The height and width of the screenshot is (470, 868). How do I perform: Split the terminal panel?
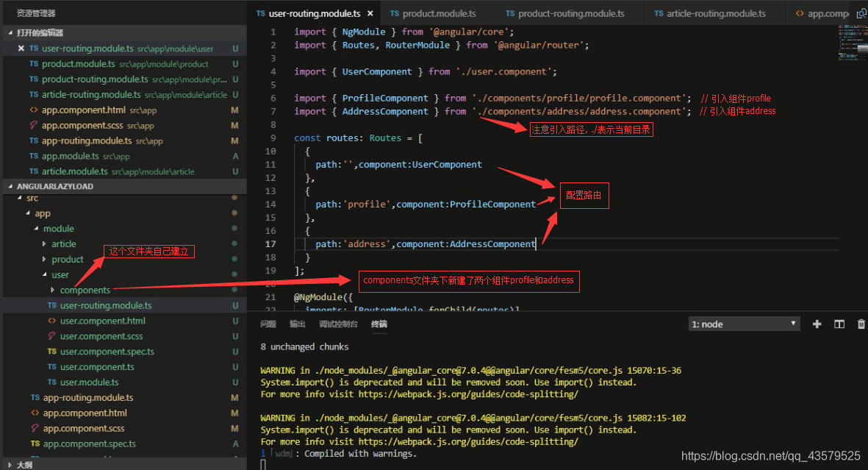click(x=839, y=324)
